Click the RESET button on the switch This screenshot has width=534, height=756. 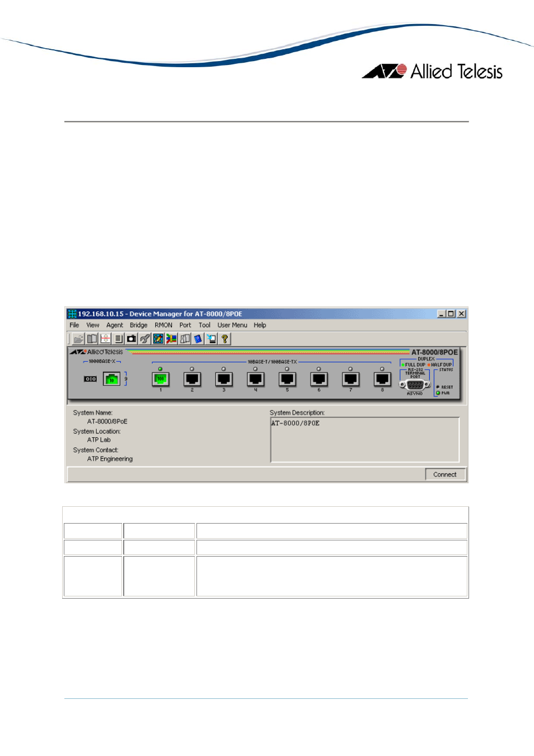[438, 387]
